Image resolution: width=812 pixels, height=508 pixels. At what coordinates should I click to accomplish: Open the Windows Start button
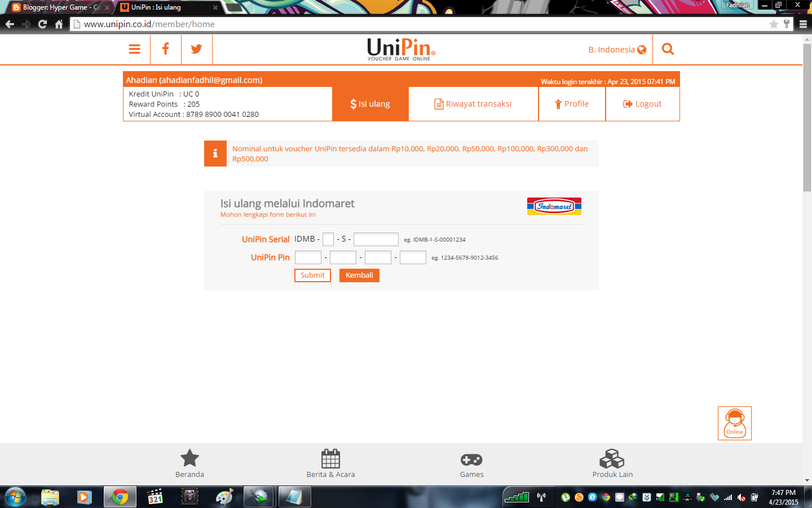coord(15,497)
